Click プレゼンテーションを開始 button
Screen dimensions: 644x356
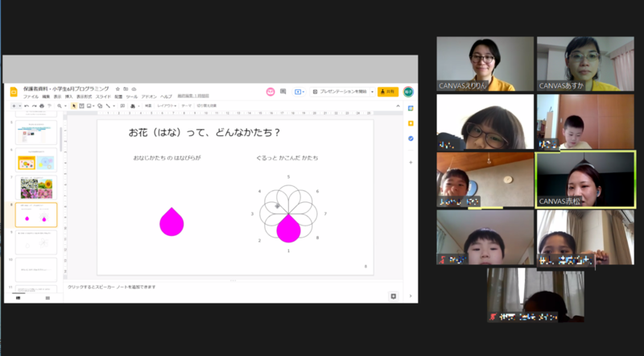click(x=341, y=92)
